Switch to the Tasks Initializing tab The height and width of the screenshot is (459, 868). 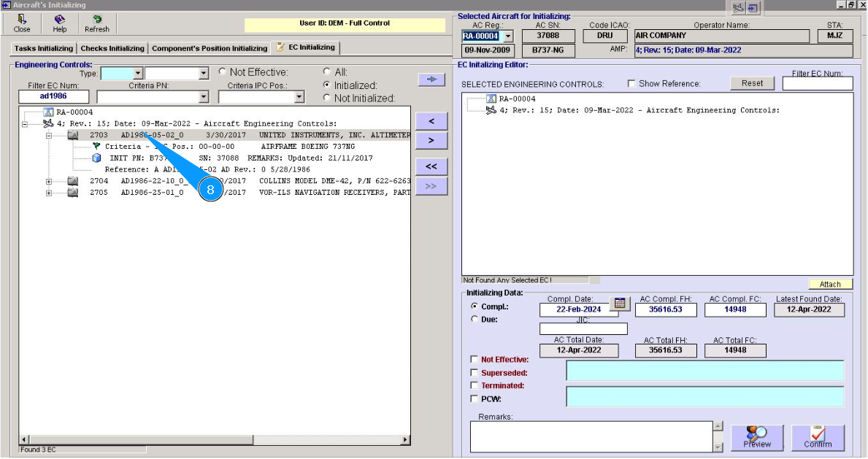44,48
